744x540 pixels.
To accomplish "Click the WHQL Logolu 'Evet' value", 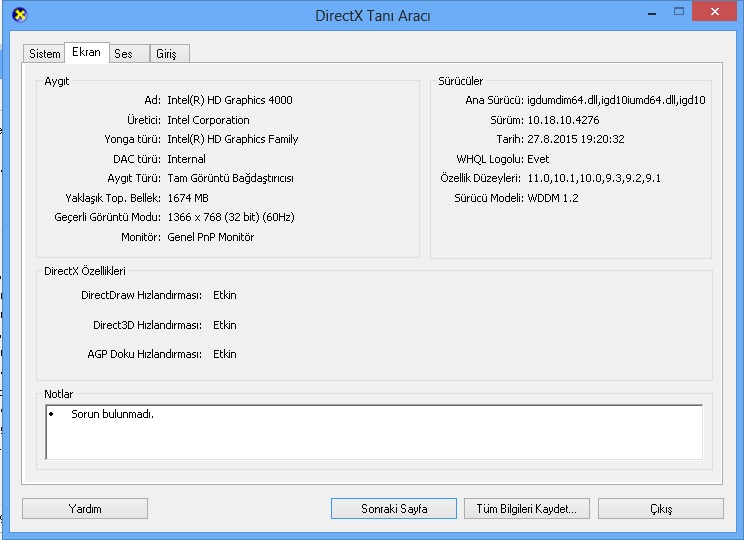I will pyautogui.click(x=538, y=159).
